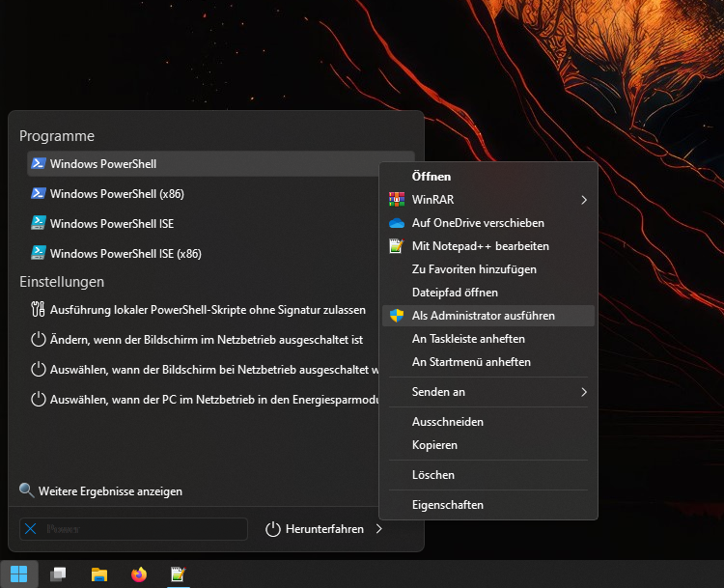This screenshot has height=588, width=724.
Task: Choose 'Ausschneiden' from the context menu
Action: tap(488, 422)
